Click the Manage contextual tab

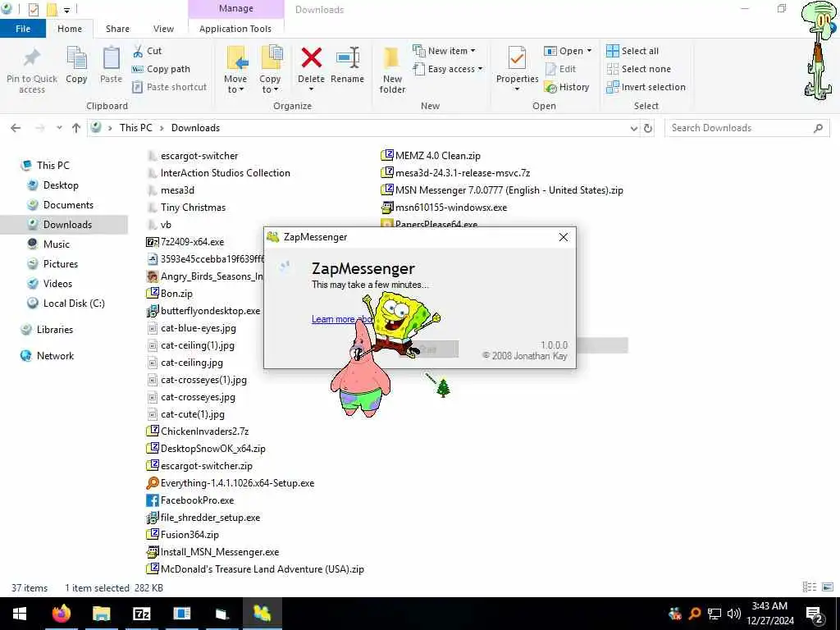tap(235, 9)
